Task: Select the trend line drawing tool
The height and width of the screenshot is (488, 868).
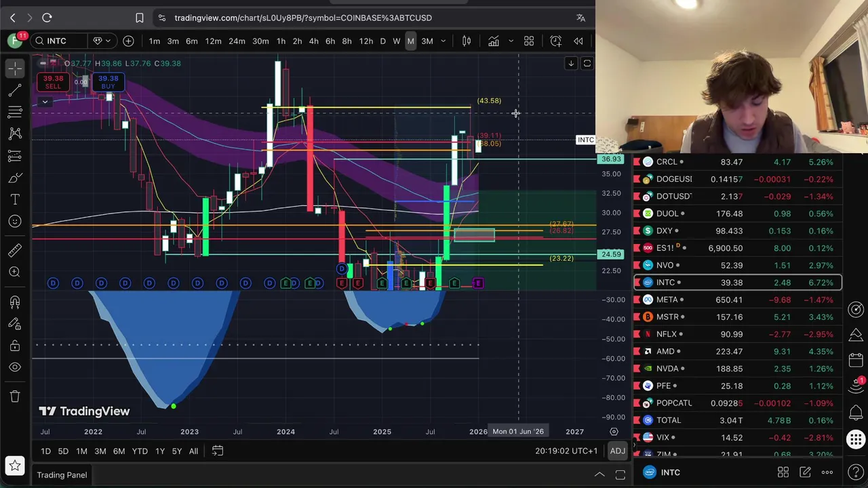Action: point(15,90)
